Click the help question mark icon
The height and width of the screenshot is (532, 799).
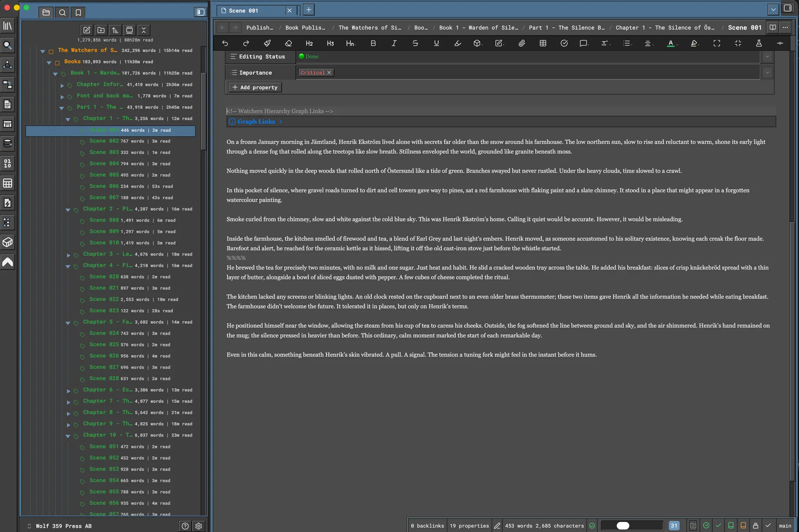point(185,526)
